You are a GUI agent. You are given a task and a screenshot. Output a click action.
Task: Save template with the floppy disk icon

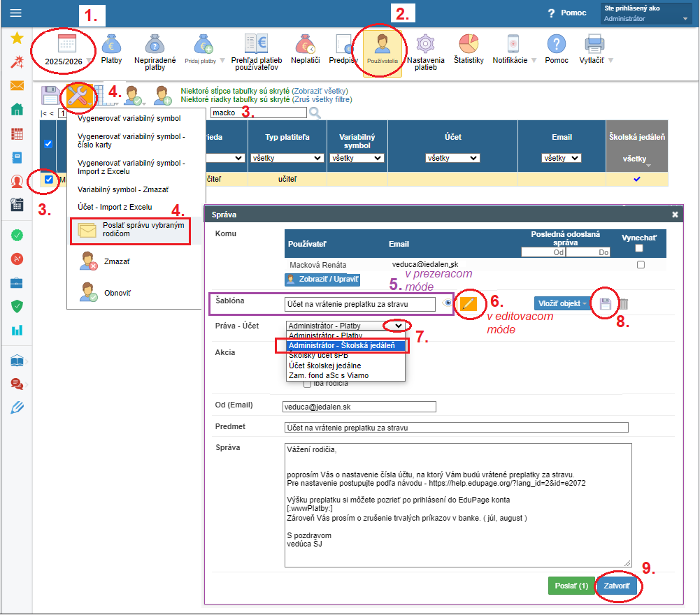click(x=606, y=304)
